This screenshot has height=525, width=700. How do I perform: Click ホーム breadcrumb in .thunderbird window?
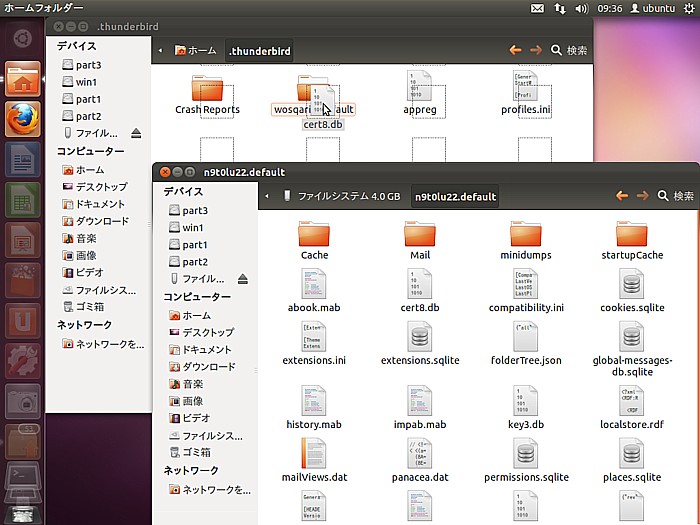pyautogui.click(x=195, y=50)
